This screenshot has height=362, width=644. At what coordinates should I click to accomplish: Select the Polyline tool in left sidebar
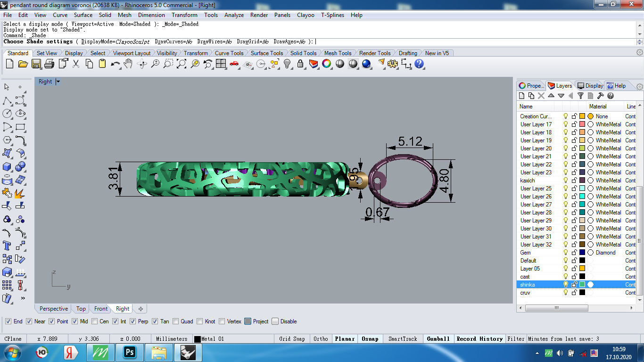click(x=7, y=100)
